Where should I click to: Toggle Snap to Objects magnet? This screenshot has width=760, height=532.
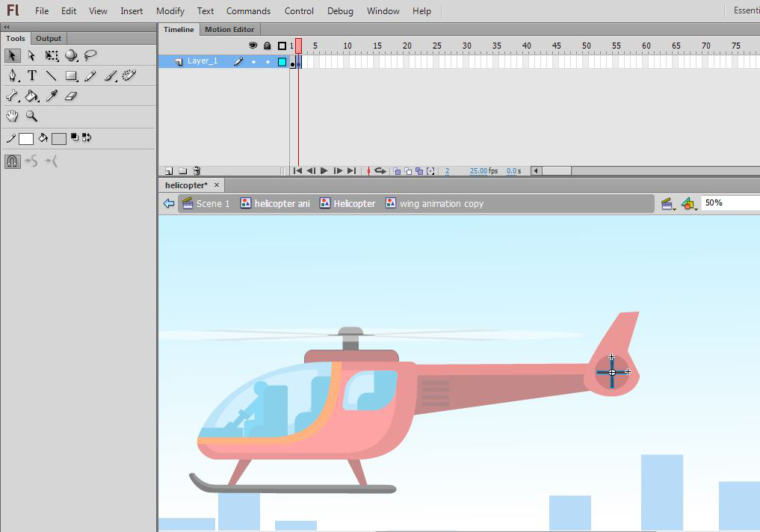tap(13, 161)
